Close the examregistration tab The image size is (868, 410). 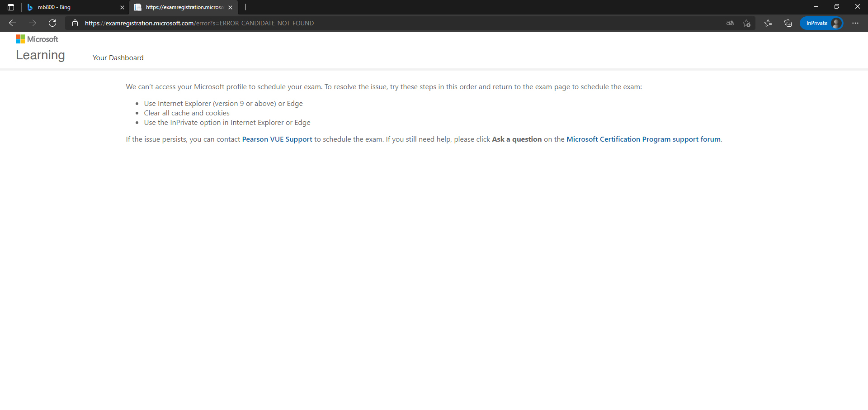click(x=230, y=7)
